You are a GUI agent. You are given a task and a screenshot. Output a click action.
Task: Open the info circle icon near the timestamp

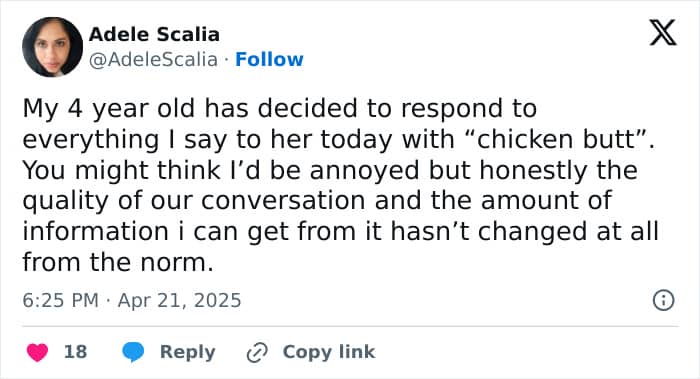(663, 300)
